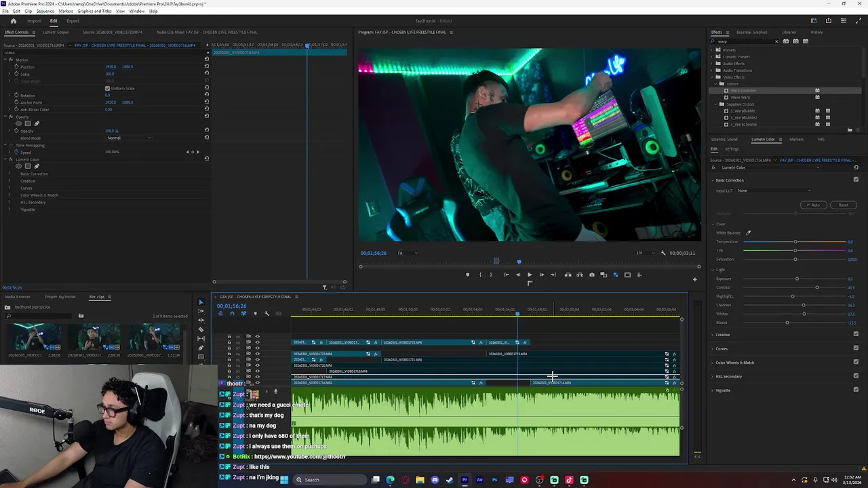Open the Blend Mode dropdown
868x488 pixels.
[x=129, y=138]
